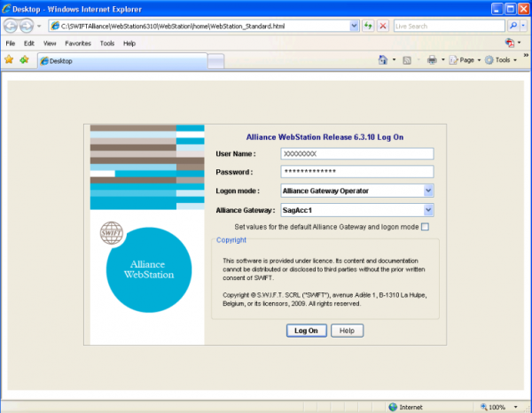Click the Print icon in command bar
The width and height of the screenshot is (532, 413).
tap(432, 60)
